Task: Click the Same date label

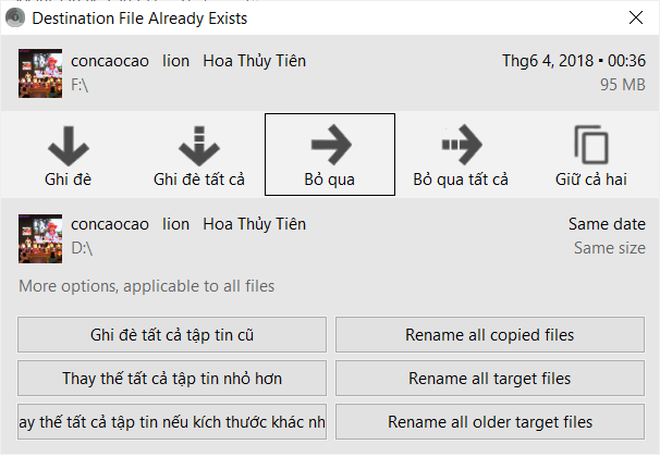Action: coord(606,224)
